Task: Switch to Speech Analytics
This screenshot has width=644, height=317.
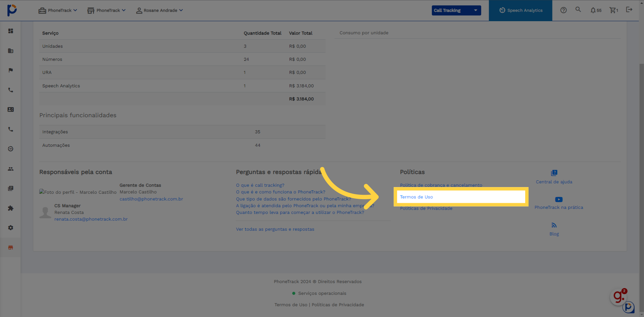Action: pos(521,10)
